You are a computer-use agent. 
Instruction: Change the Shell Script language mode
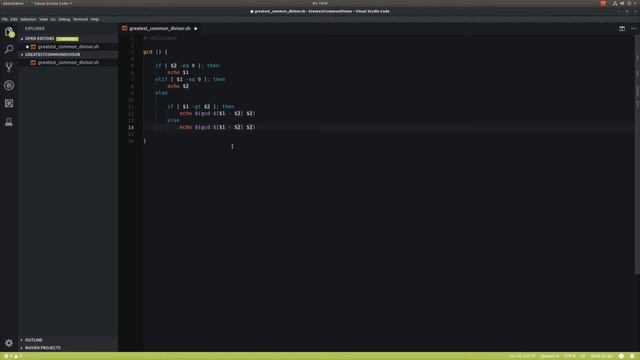coord(602,356)
